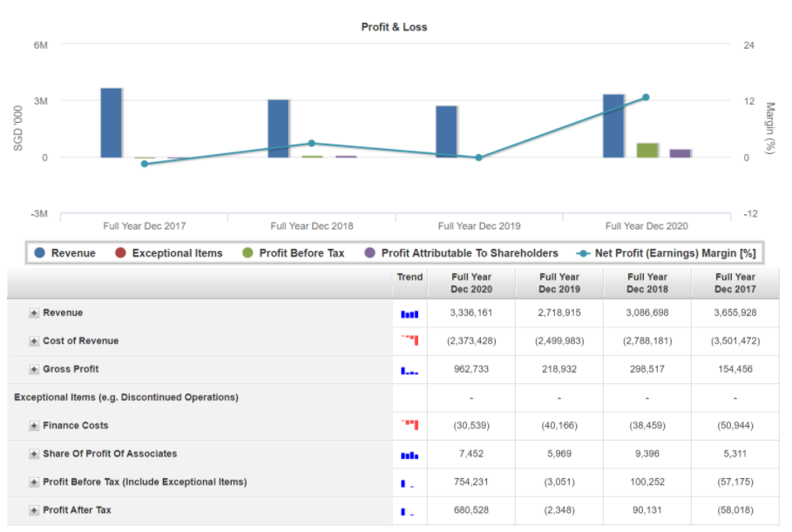This screenshot has width=792, height=532.
Task: Click the Profit After Tax trend sparkline
Action: pos(408,511)
